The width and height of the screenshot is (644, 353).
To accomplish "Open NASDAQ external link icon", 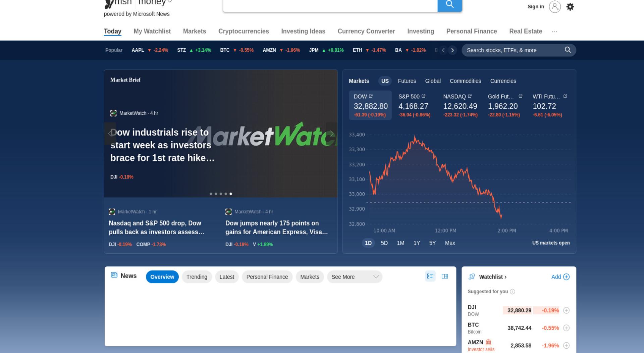I will tap(470, 96).
